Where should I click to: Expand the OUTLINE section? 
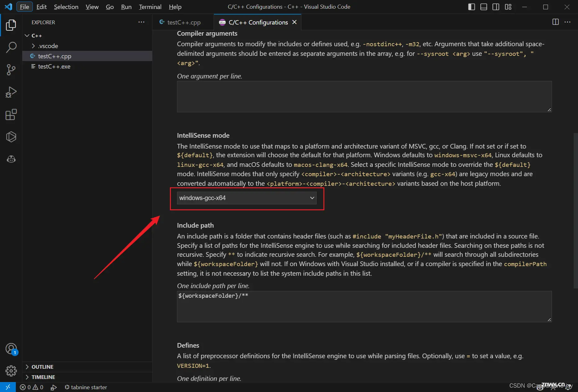point(87,367)
